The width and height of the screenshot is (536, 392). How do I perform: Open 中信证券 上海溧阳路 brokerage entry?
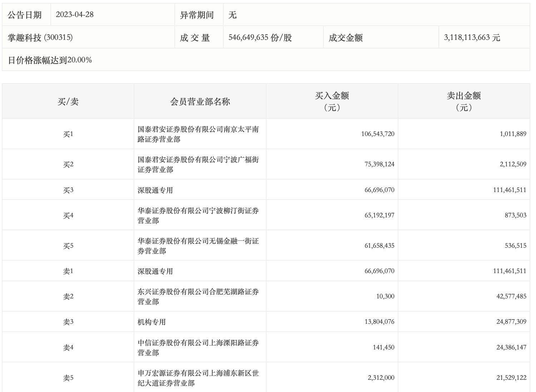(x=198, y=348)
